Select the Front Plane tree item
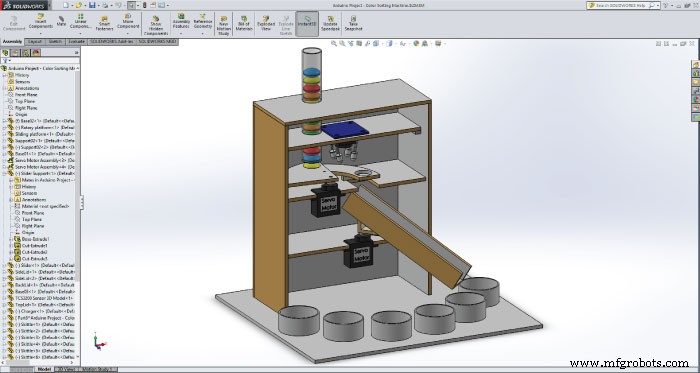Viewport: 700px width, 373px height. pyautogui.click(x=26, y=95)
